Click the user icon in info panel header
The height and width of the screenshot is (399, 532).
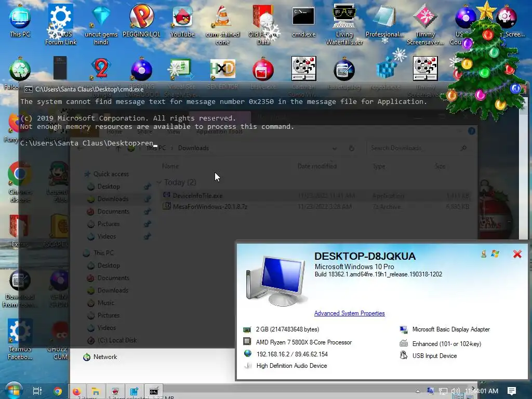(484, 254)
